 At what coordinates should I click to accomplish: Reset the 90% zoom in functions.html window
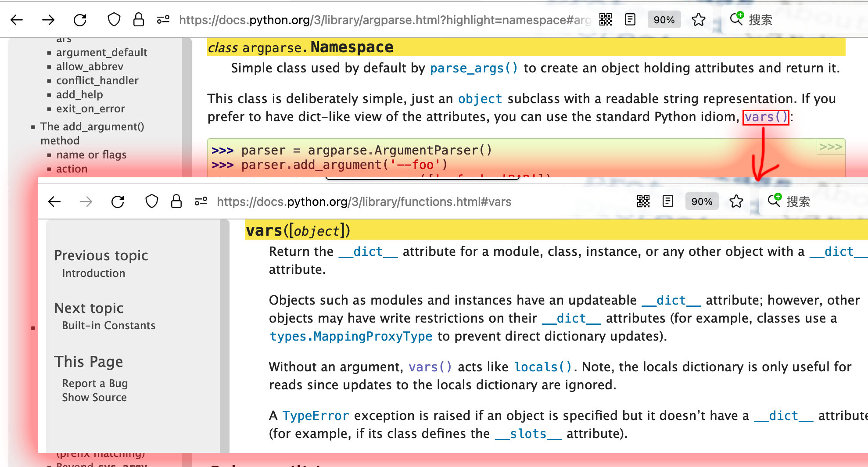click(702, 201)
